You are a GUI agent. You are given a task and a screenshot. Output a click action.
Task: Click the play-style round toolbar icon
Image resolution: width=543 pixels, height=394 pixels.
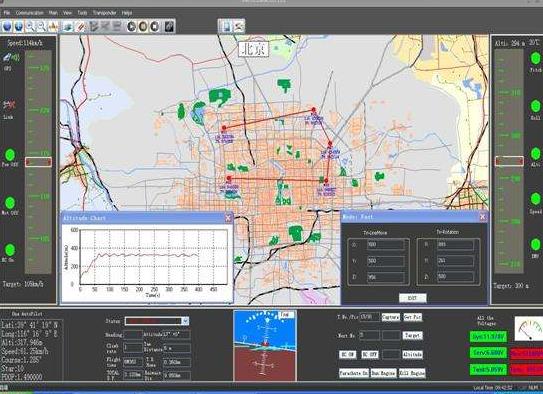click(132, 27)
